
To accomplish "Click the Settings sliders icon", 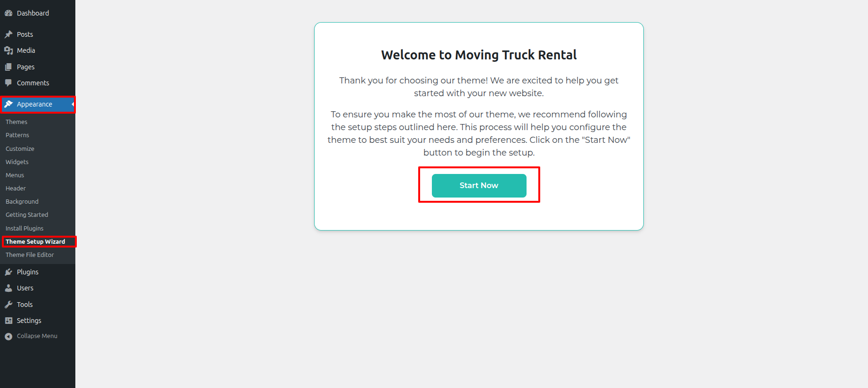I will 8,321.
